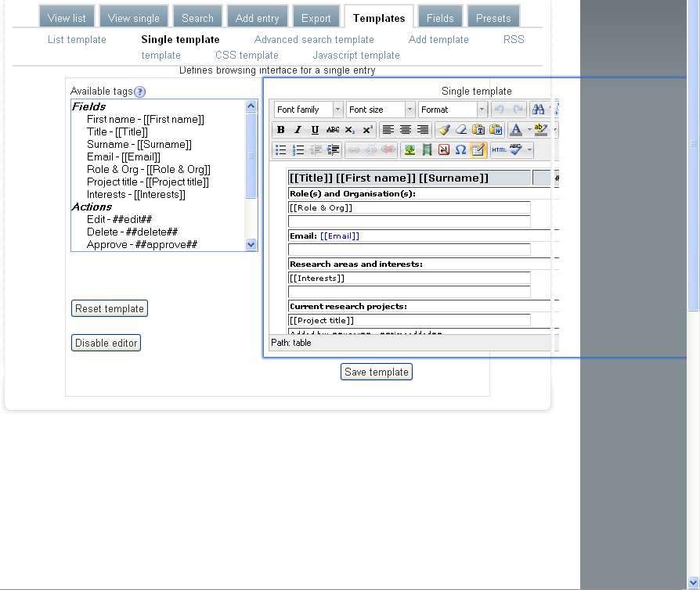Click the page scrollbar down arrow
This screenshot has height=590, width=700.
(693, 582)
